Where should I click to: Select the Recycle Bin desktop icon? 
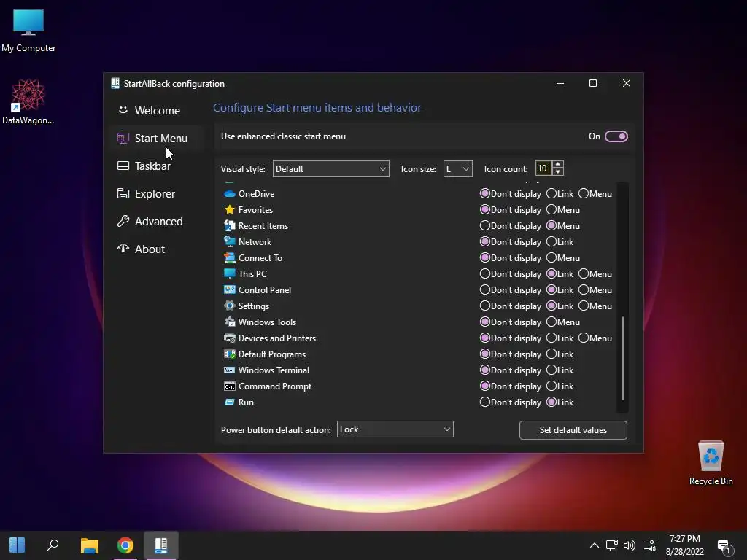tap(711, 463)
